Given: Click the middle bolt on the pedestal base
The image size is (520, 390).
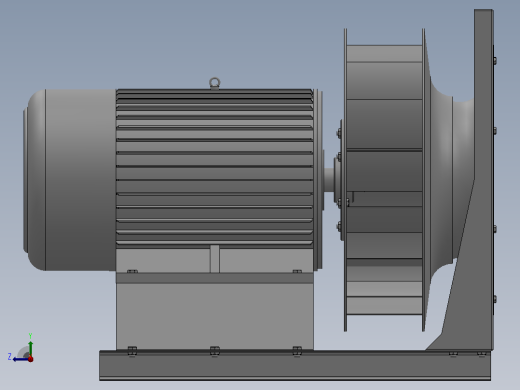Looking at the screenshot, I should (215, 351).
